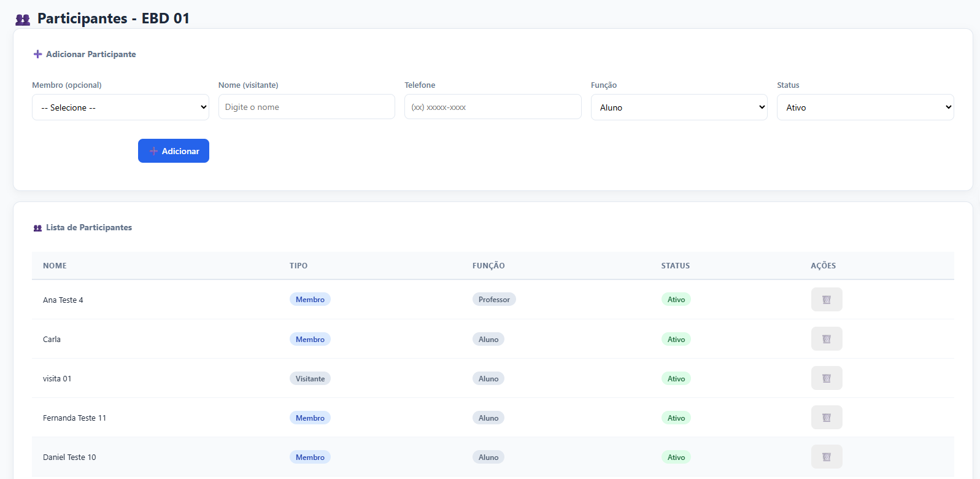This screenshot has width=980, height=479.
Task: Click the Ativo badge in Ana Teste 4 row
Action: coord(676,300)
